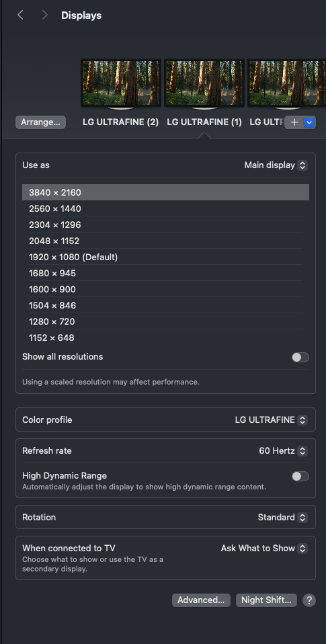Enable the Show all resolutions toggle
The image size is (326, 644).
300,358
